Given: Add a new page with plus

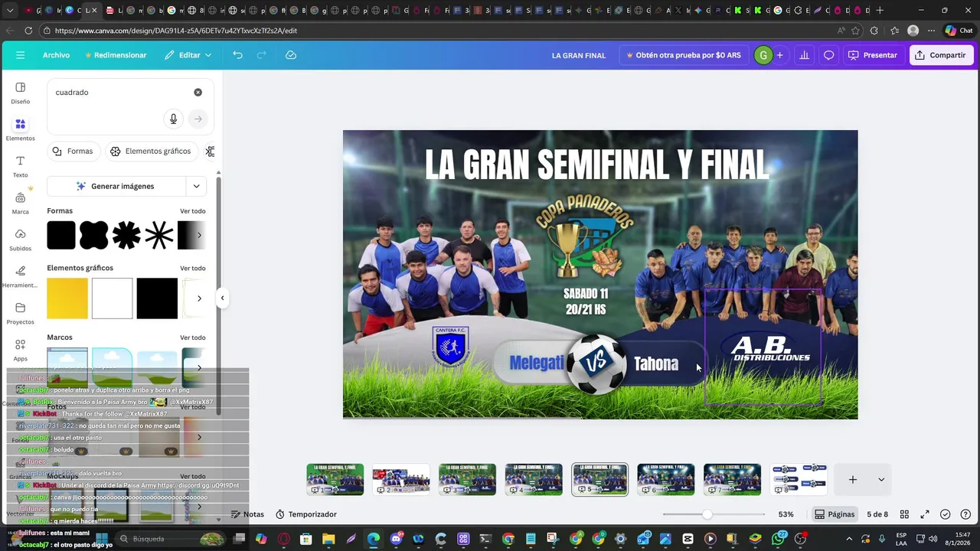Looking at the screenshot, I should [x=852, y=480].
